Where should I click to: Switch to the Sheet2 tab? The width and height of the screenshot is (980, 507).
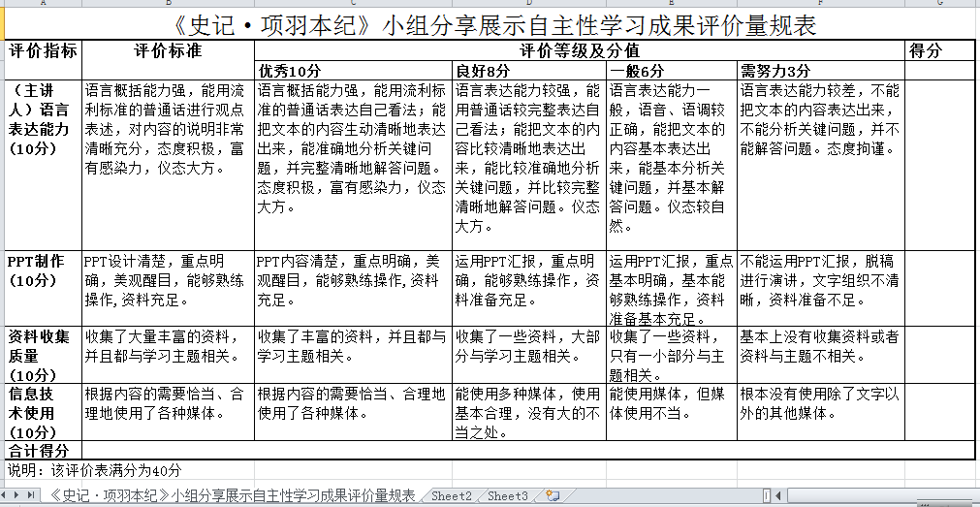(x=452, y=495)
